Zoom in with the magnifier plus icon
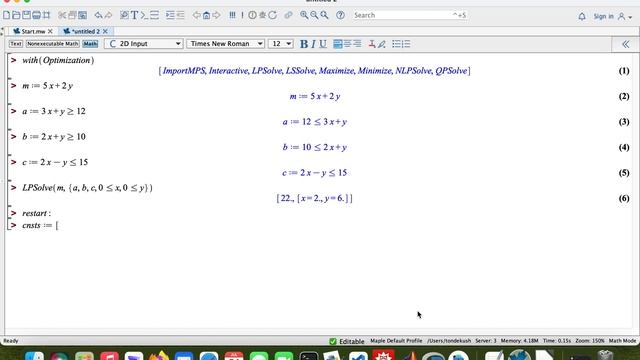Screen dimensions: 640x360 (x=304, y=15)
